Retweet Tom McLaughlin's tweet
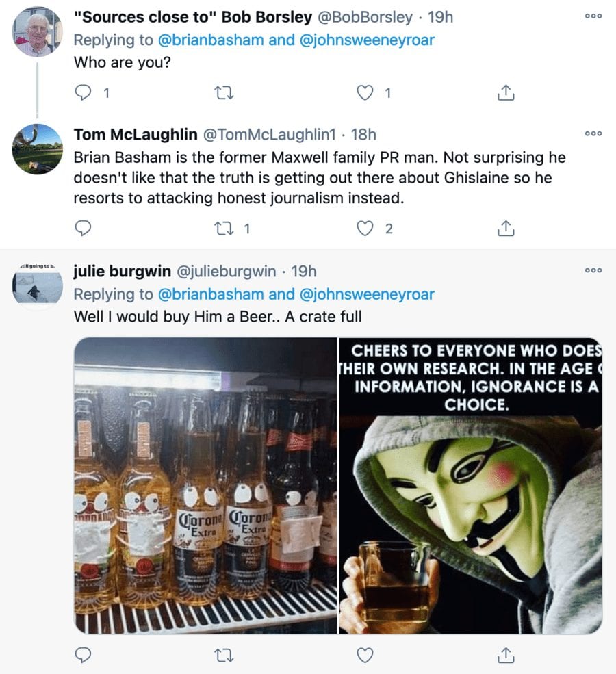This screenshot has height=674, width=616. pos(224,228)
